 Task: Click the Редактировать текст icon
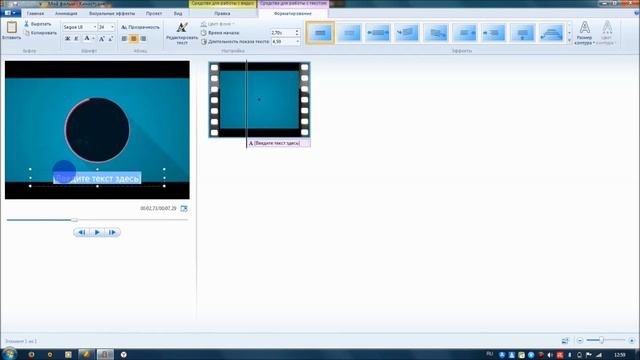click(x=182, y=27)
